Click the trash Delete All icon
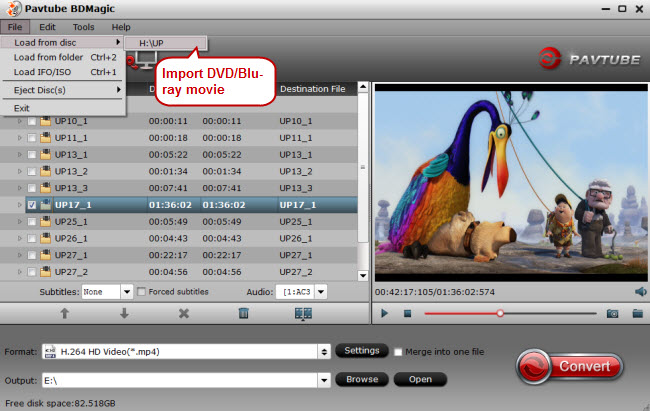Image resolution: width=650 pixels, height=411 pixels. tap(243, 313)
